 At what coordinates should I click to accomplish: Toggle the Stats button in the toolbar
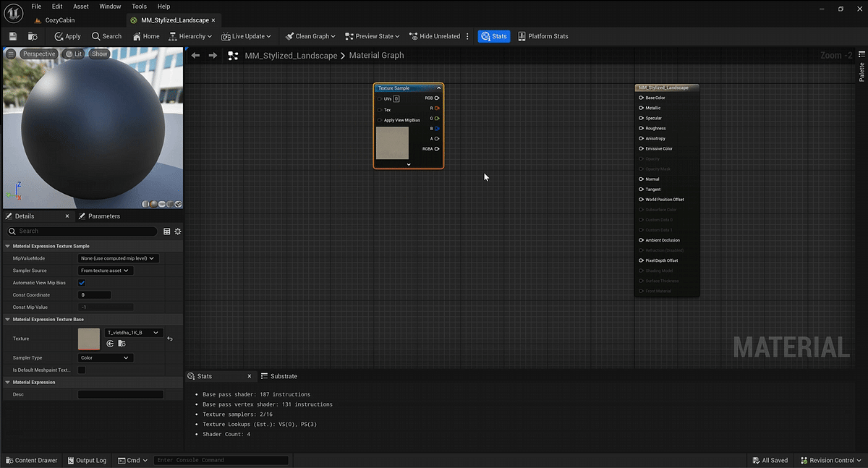(494, 35)
